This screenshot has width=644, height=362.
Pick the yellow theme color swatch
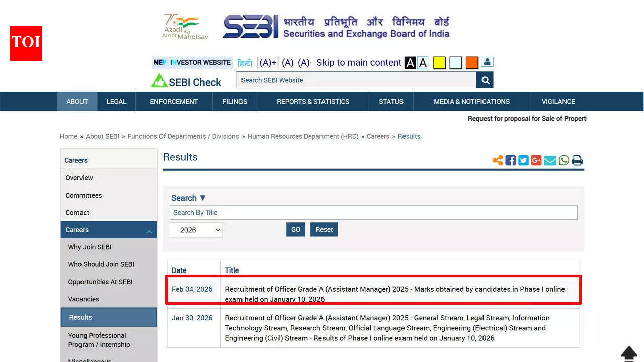(x=439, y=62)
